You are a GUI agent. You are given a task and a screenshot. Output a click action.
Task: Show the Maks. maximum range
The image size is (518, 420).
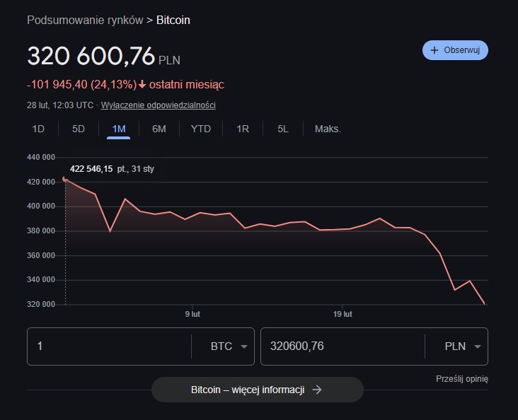(328, 129)
